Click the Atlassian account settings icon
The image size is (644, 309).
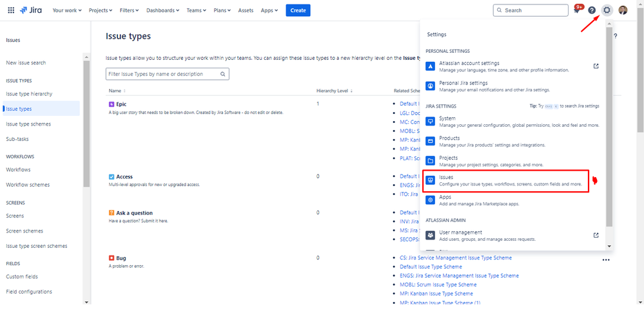(430, 66)
